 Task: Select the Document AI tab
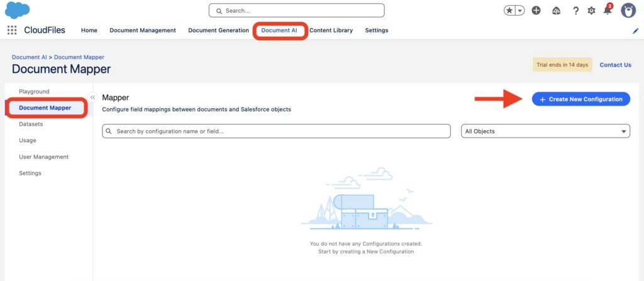pos(279,30)
